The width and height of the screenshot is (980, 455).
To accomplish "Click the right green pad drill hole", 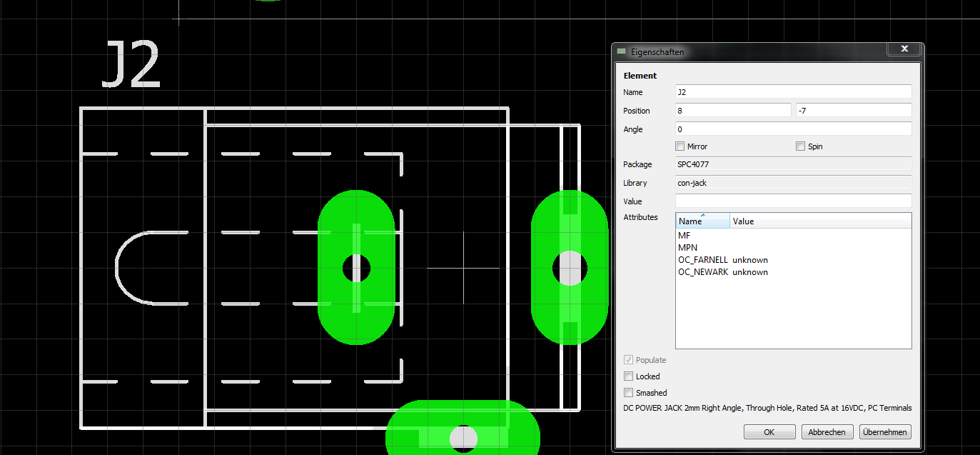I will point(570,268).
